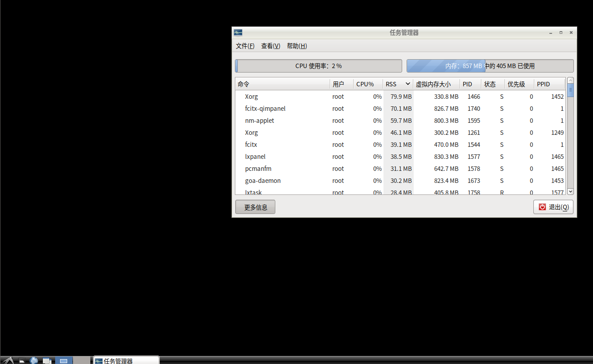Click the PPID value 1453
The image size is (593, 364).
pyautogui.click(x=557, y=181)
